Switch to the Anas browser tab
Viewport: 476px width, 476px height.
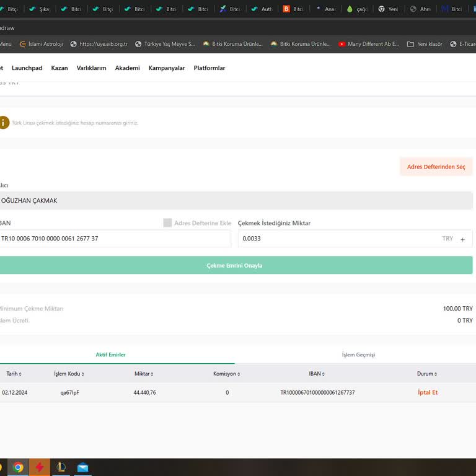coord(325,9)
